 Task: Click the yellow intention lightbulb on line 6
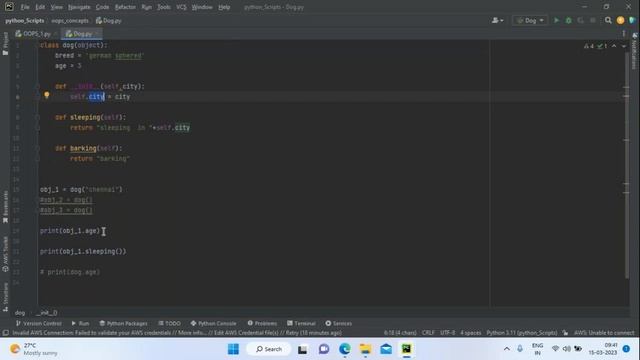coord(47,95)
